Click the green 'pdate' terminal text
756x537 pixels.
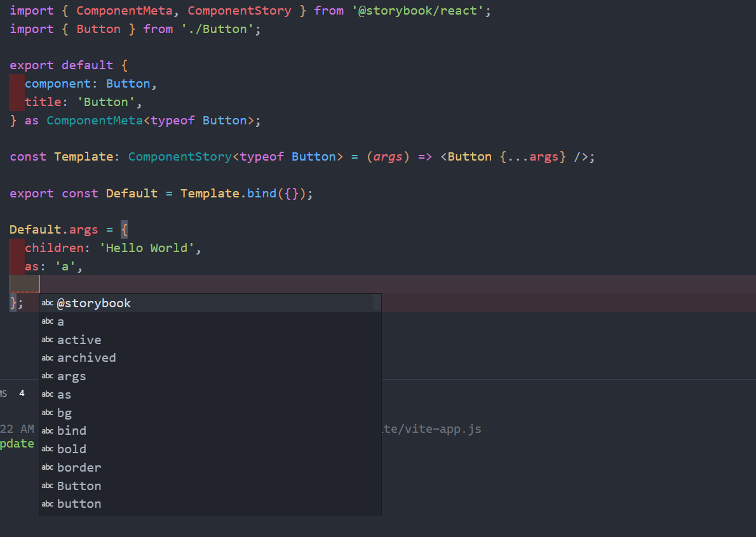pos(17,444)
